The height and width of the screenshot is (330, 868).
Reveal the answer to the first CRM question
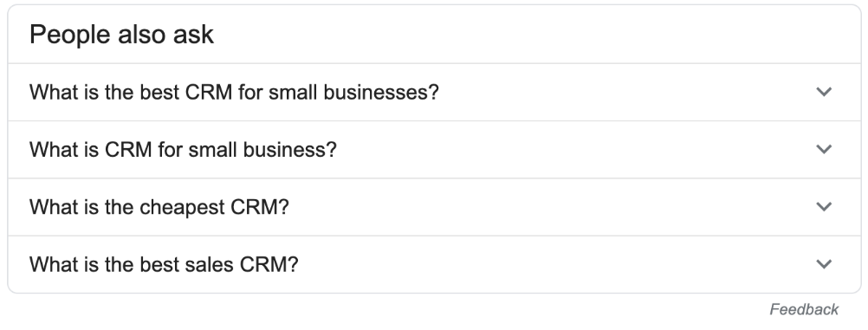435,92
